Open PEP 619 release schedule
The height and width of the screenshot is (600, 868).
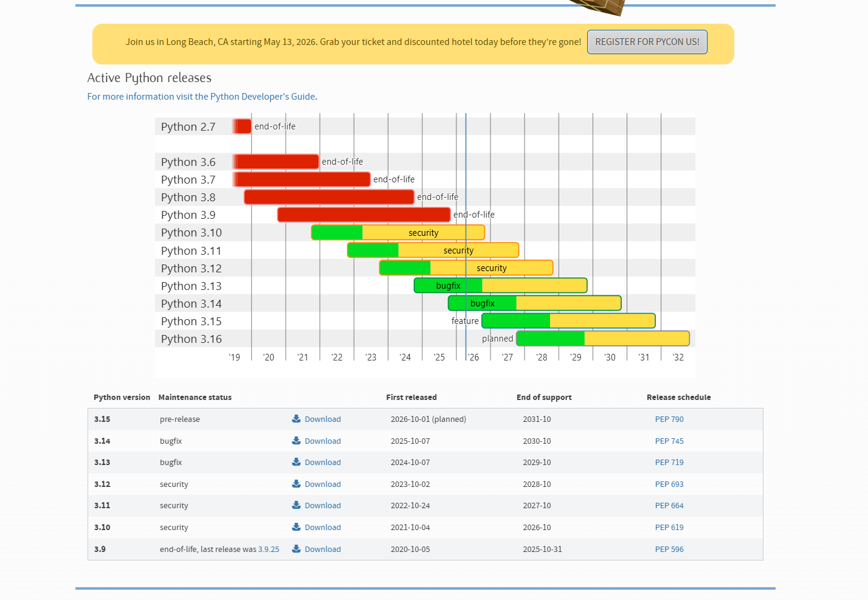tap(669, 528)
